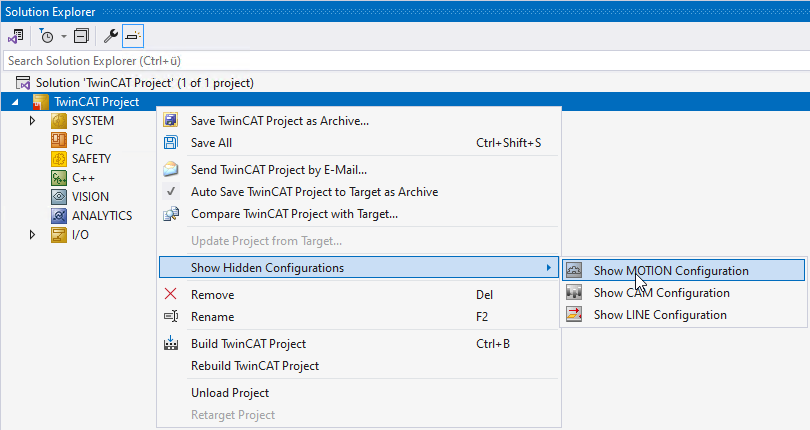810x430 pixels.
Task: Choose Auto Save TwinCAT Project to Target
Action: [359, 192]
